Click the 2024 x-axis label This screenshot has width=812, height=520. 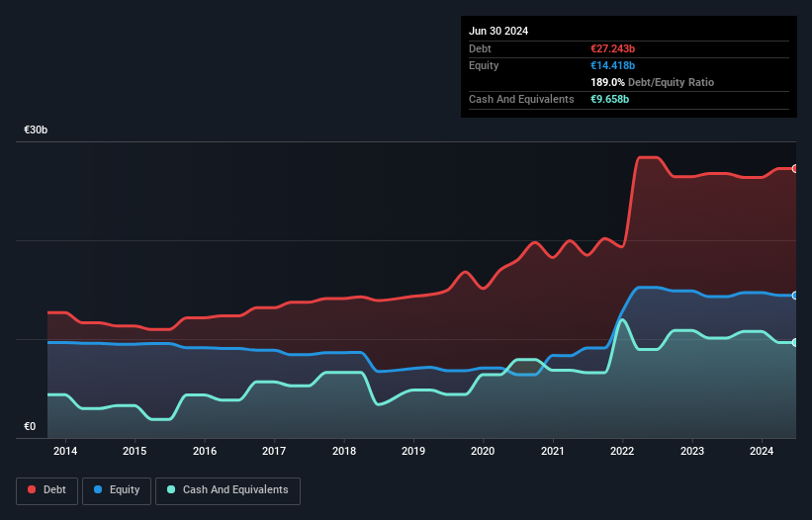[x=762, y=451]
